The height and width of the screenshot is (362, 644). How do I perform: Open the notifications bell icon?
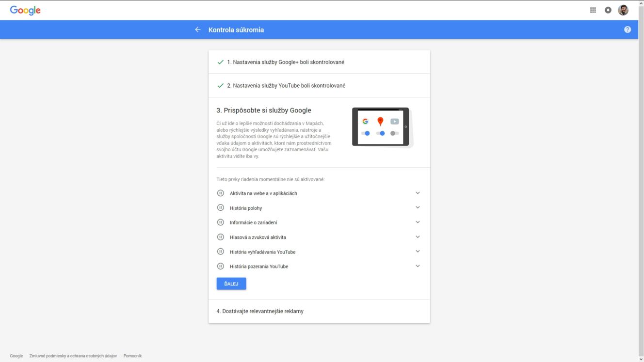[608, 10]
